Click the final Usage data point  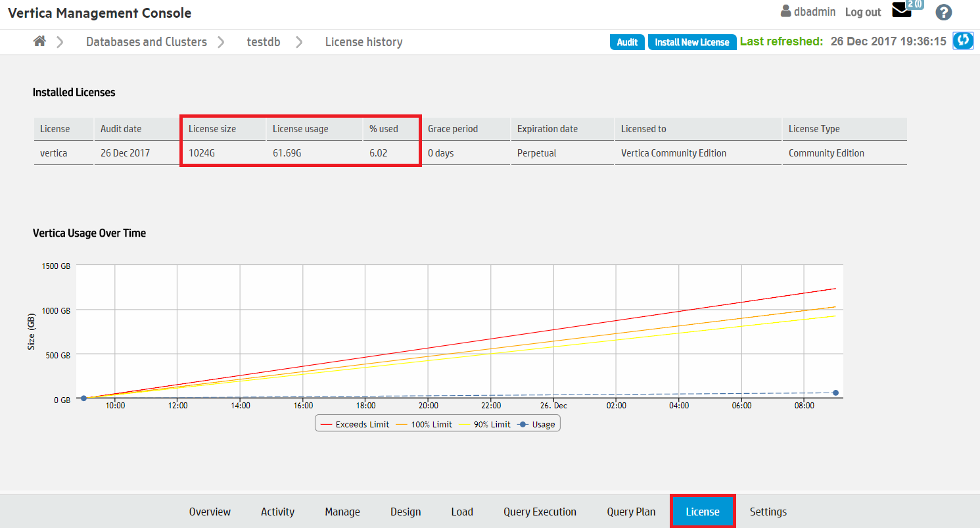pos(835,393)
